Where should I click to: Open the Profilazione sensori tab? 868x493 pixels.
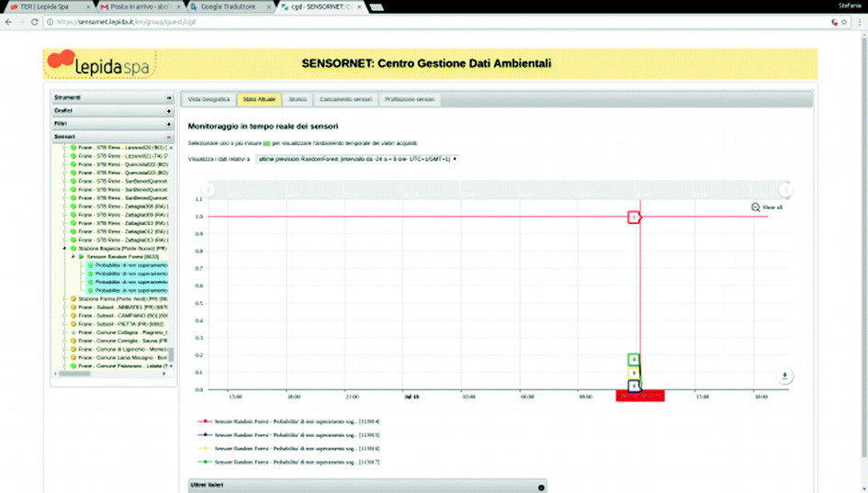tap(410, 99)
